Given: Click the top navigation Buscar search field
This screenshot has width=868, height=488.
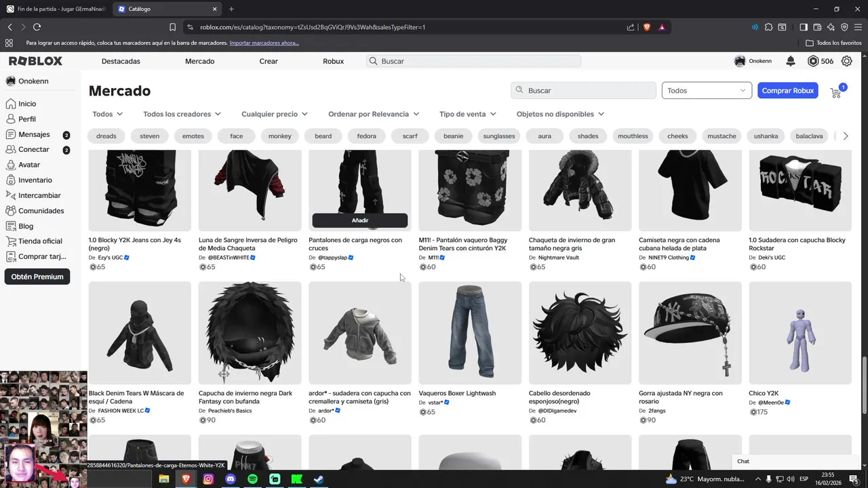Looking at the screenshot, I should [473, 61].
